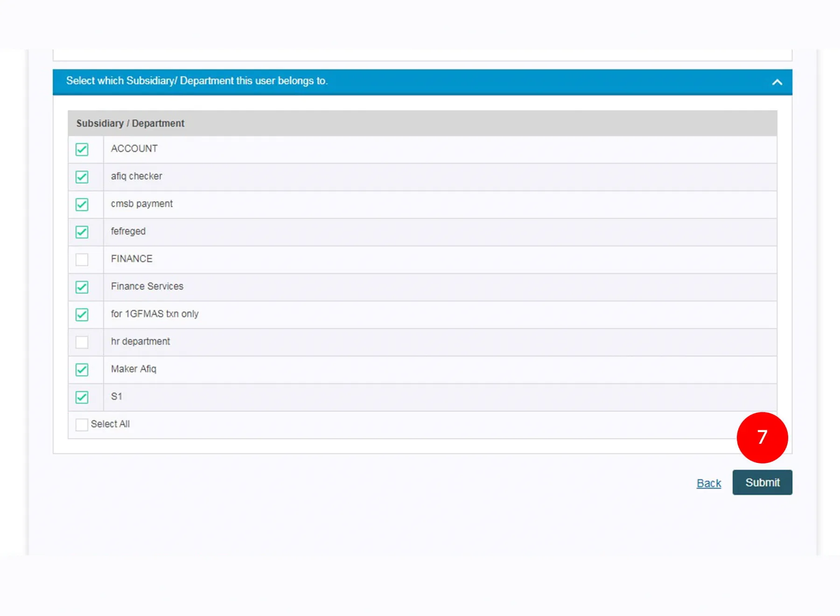The image size is (840, 616).
Task: Check the Select All checkbox
Action: pyautogui.click(x=82, y=425)
